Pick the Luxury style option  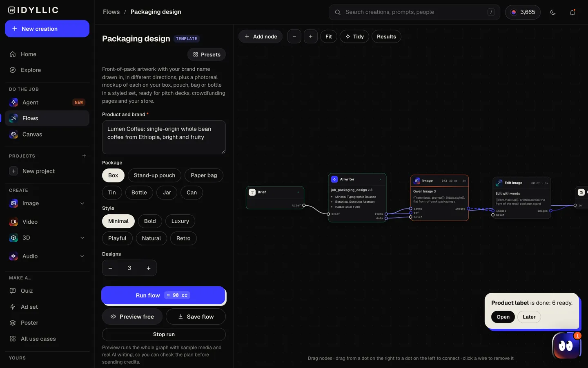point(180,221)
